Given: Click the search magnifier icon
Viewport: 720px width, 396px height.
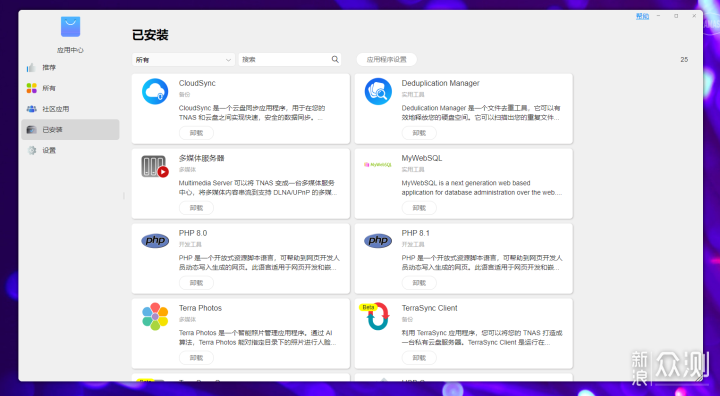Looking at the screenshot, I should coord(335,59).
